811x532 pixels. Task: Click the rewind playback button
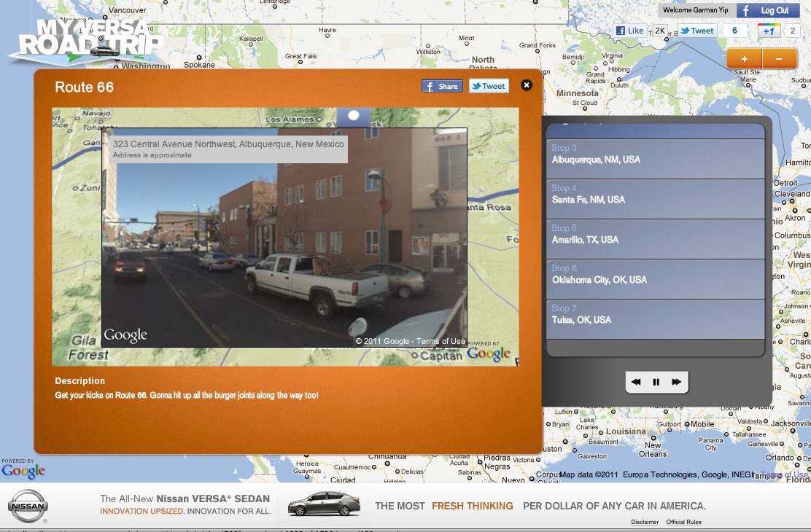pyautogui.click(x=636, y=382)
